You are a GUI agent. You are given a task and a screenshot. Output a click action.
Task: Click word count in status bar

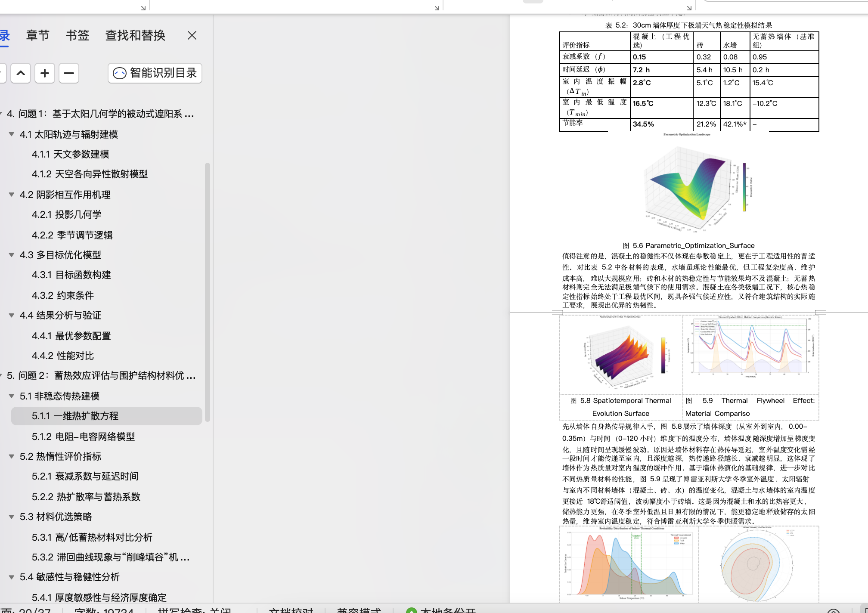[104, 610]
